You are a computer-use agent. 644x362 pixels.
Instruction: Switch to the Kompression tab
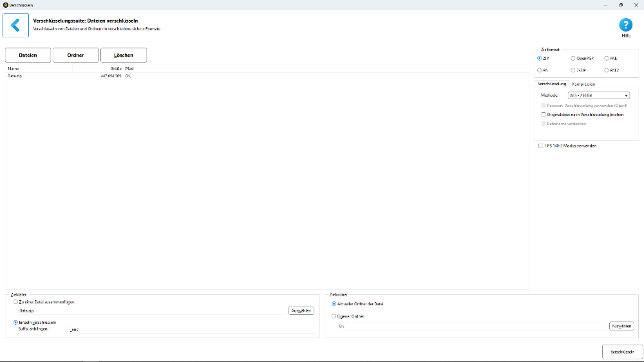pyautogui.click(x=583, y=84)
